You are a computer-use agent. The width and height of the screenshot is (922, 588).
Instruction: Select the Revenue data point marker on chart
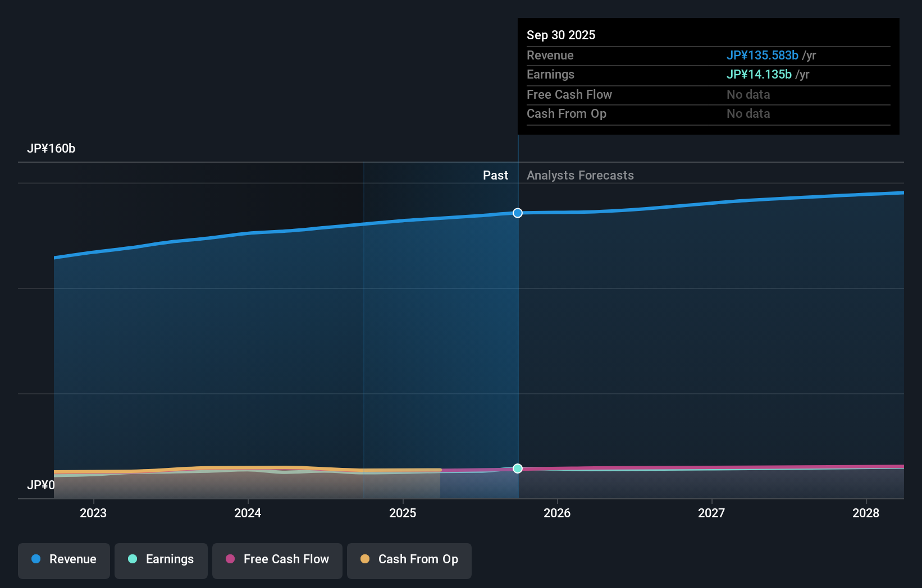[517, 213]
